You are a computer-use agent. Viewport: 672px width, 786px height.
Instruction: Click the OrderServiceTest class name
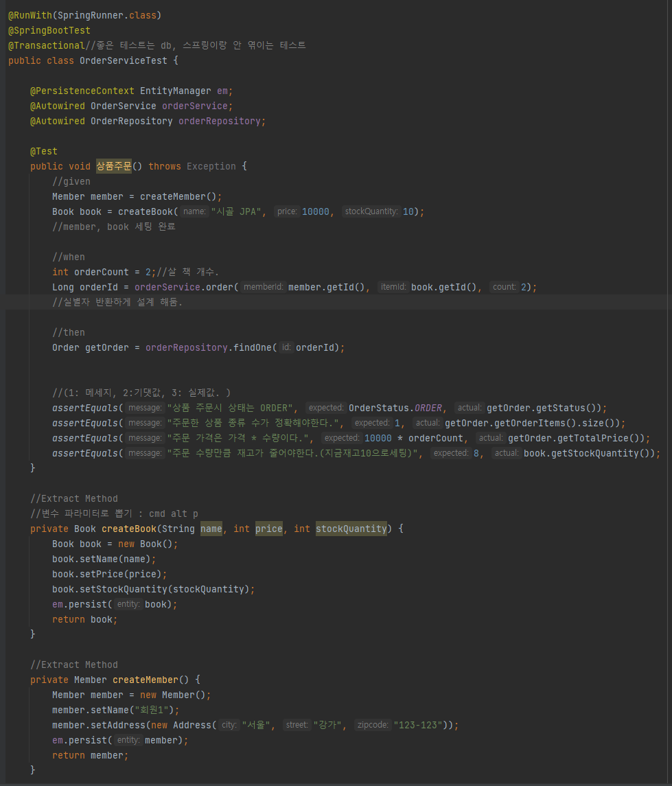pyautogui.click(x=124, y=60)
